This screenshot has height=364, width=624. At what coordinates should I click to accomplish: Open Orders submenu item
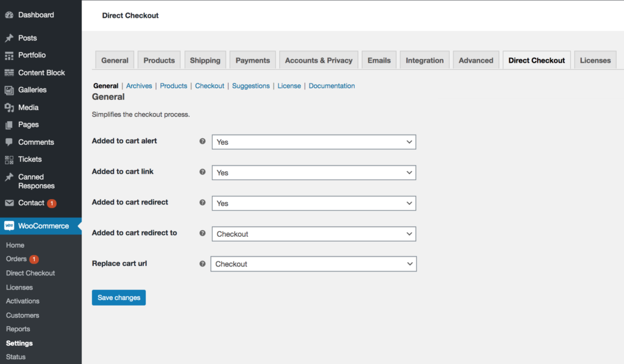[16, 259]
